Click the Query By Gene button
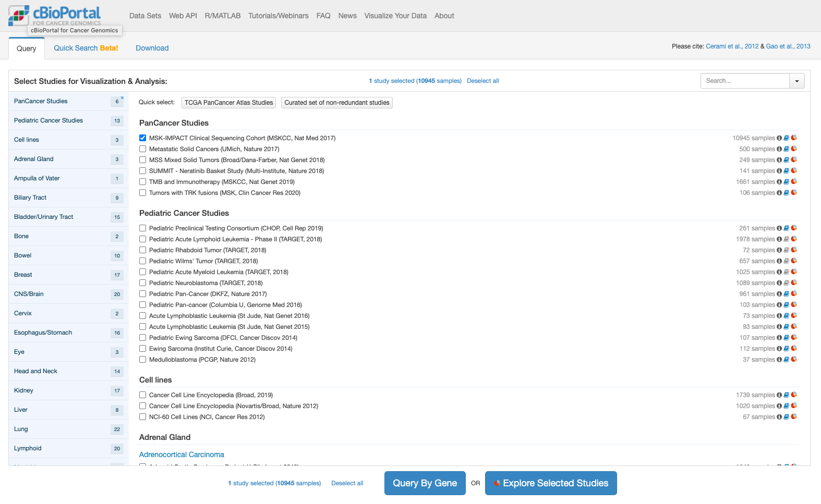 pos(425,483)
